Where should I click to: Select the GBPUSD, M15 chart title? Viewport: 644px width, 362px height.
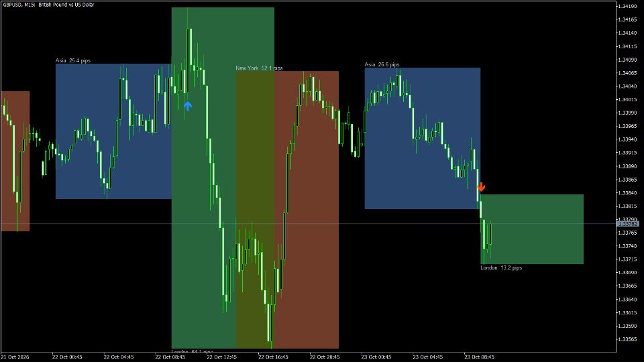point(48,5)
